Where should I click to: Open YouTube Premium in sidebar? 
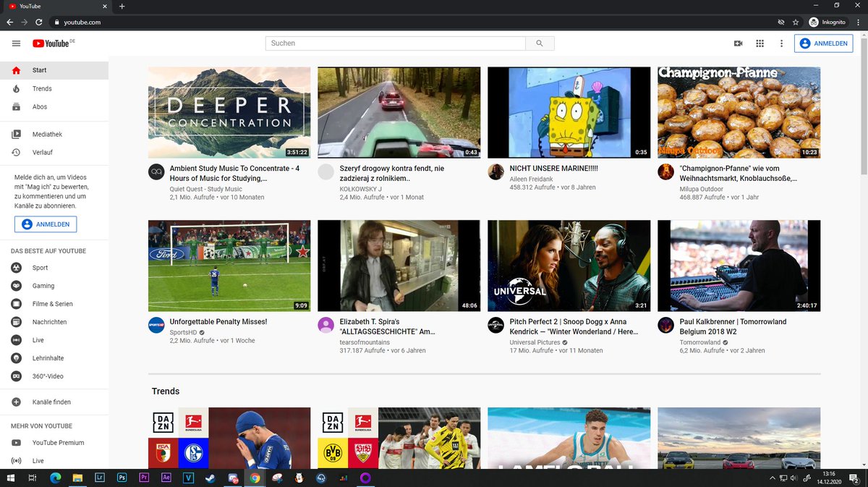point(54,442)
